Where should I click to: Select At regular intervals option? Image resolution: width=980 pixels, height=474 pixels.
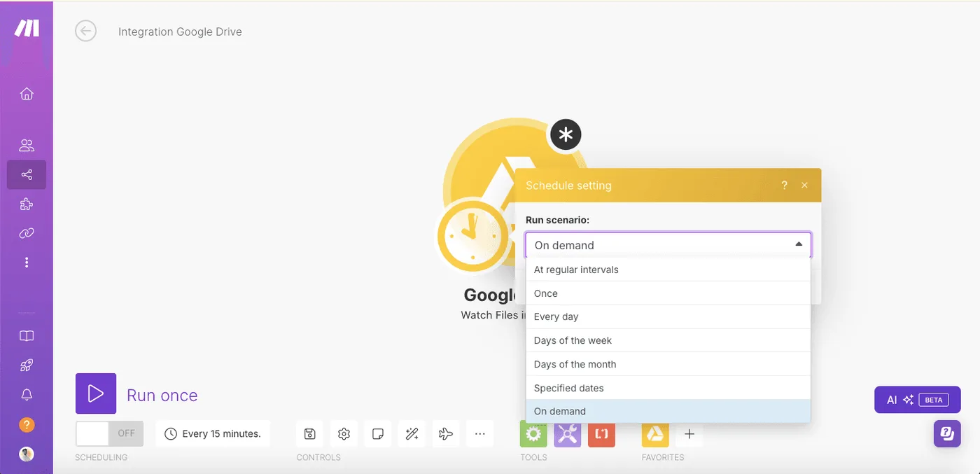click(x=668, y=270)
